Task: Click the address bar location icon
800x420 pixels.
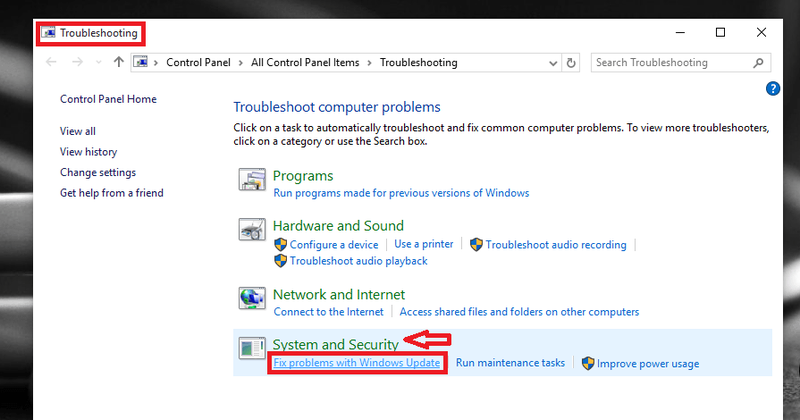Action: click(x=141, y=62)
